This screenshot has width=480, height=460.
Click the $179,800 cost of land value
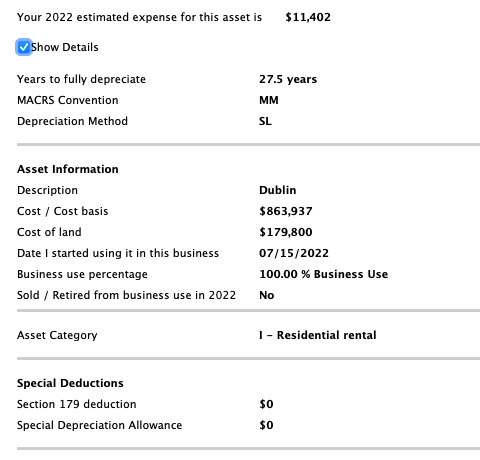pos(286,232)
